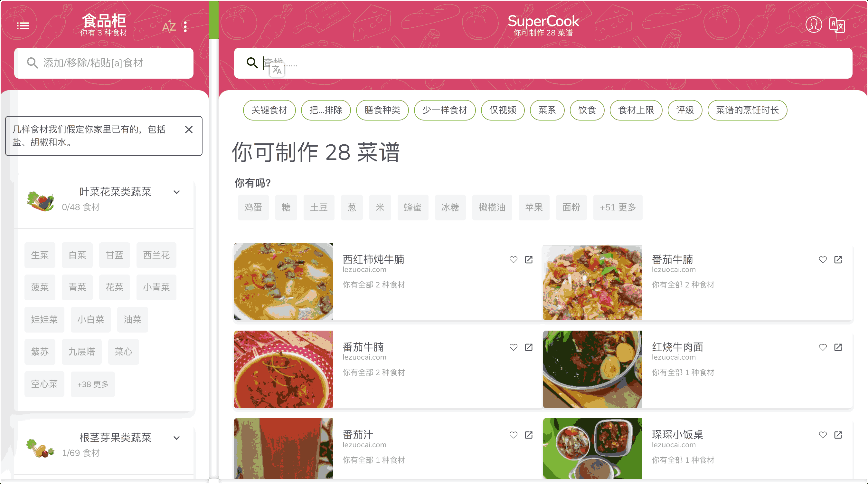Image resolution: width=868 pixels, height=484 pixels.
Task: Toggle 菠菜 ingredient in pantry
Action: 40,287
